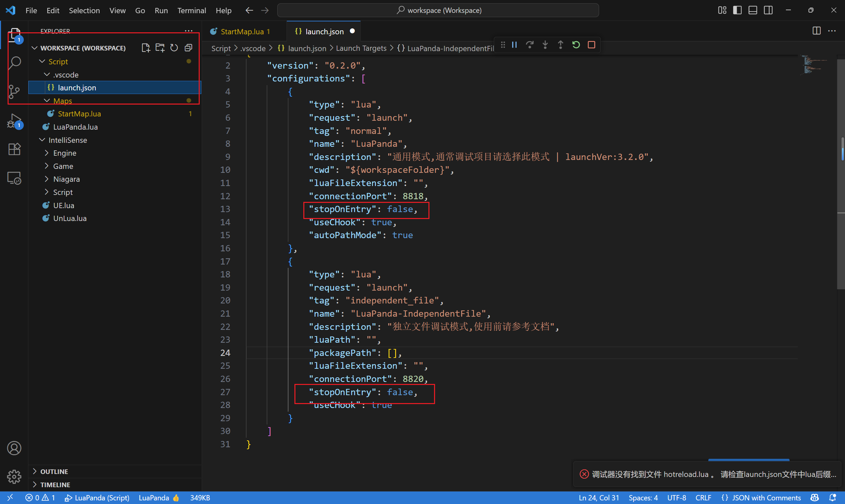Collapse all folders in explorer
This screenshot has width=845, height=504.
tap(188, 48)
